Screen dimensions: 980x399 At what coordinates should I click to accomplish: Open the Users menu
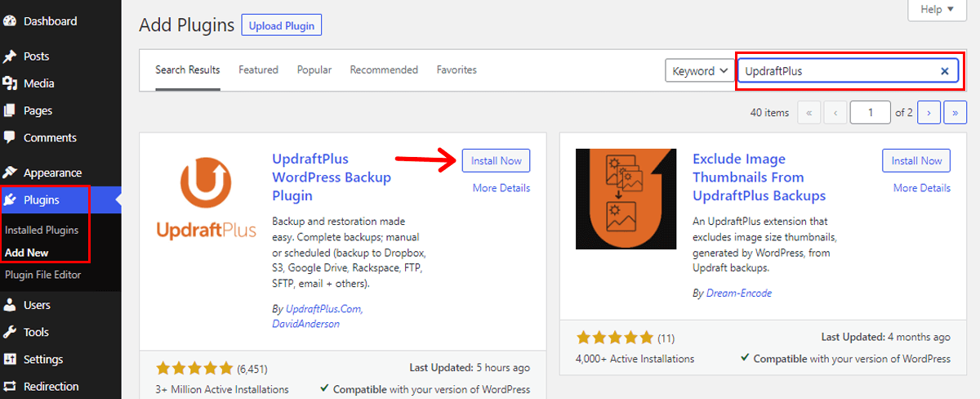click(60, 305)
